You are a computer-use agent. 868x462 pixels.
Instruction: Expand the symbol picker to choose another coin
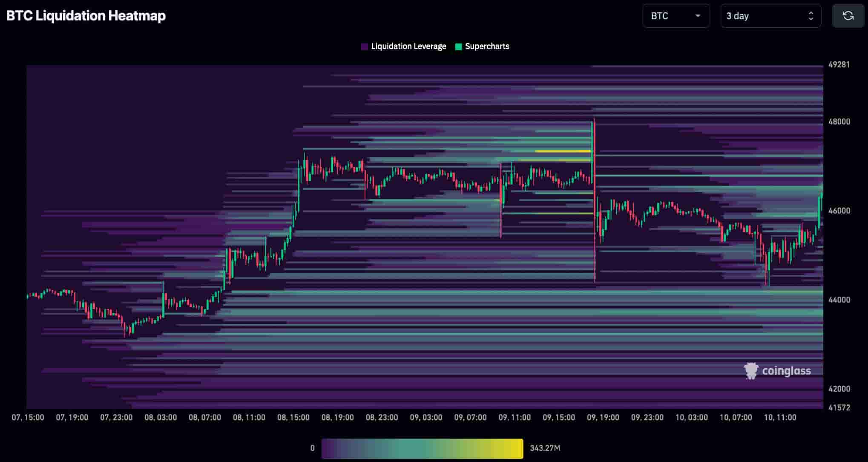[x=676, y=16]
